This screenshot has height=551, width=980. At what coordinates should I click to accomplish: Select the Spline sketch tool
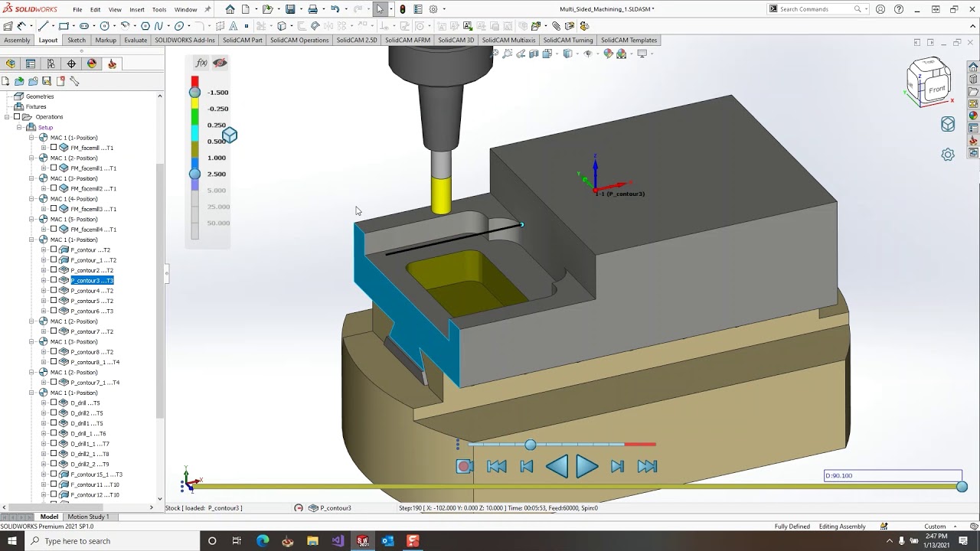pyautogui.click(x=158, y=26)
